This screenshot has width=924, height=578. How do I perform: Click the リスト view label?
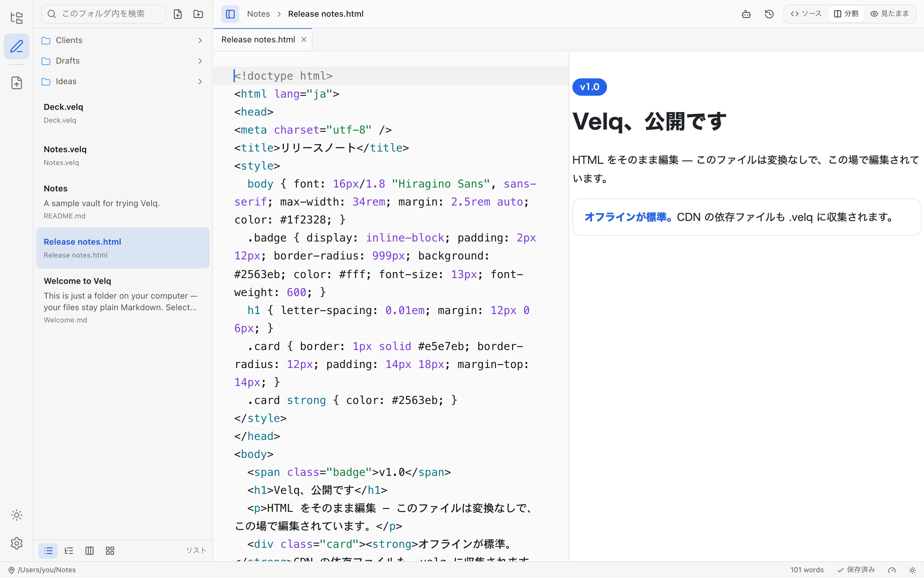click(x=196, y=550)
